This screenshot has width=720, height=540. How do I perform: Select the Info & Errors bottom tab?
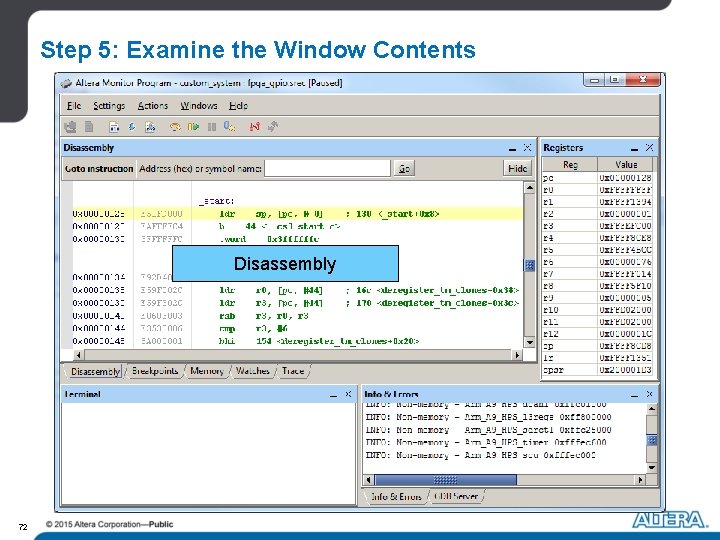(x=396, y=496)
